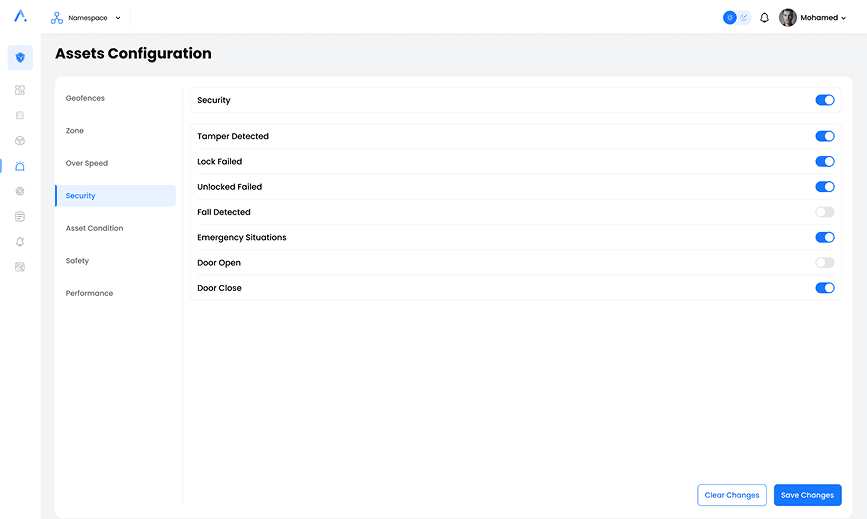Switch to the Geofences tab

(85, 98)
